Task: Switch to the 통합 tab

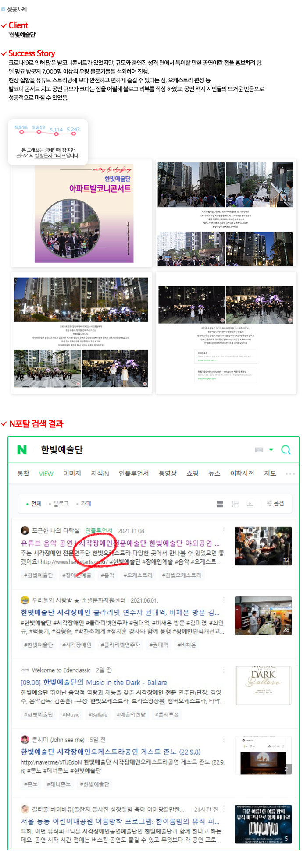Action: pos(23,473)
